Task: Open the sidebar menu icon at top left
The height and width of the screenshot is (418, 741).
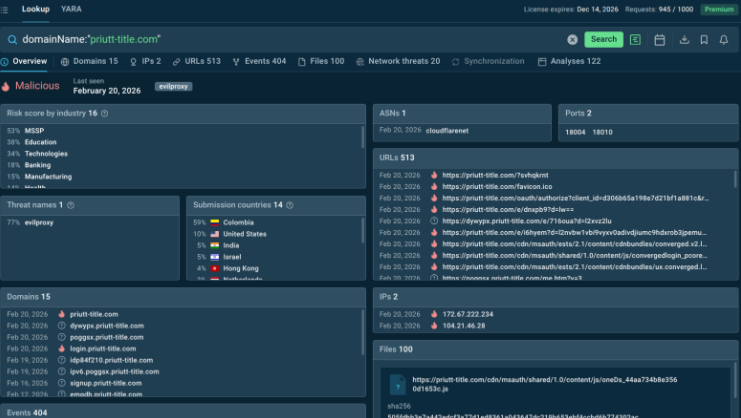Action: [x=9, y=9]
